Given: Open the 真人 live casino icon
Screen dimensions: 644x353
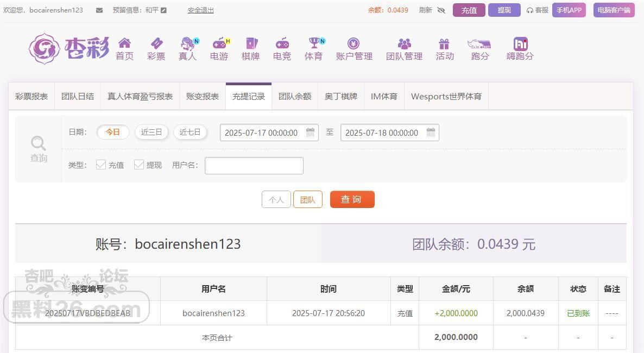Looking at the screenshot, I should (188, 43).
